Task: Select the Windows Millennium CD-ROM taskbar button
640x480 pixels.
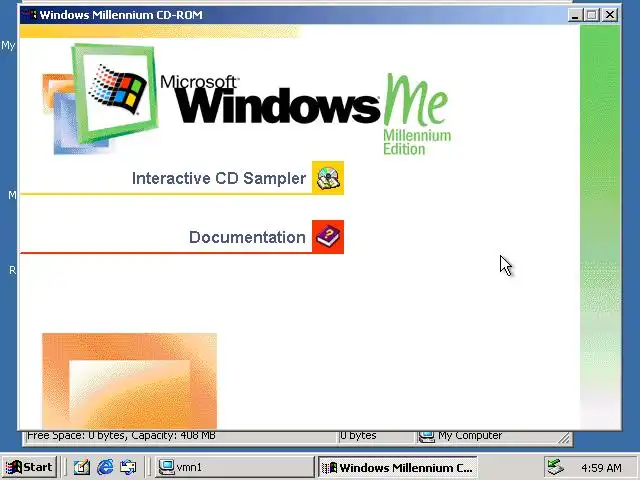Action: click(398, 467)
